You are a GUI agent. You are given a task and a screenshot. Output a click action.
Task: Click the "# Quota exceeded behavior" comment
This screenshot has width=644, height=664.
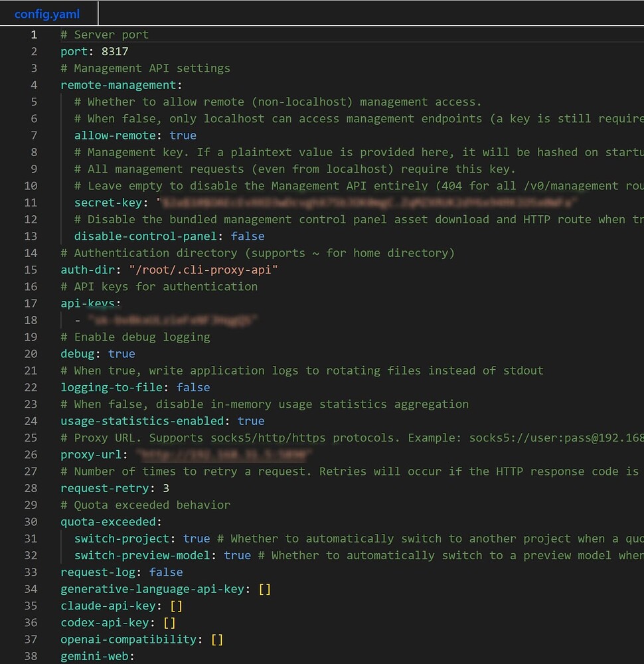pos(145,505)
